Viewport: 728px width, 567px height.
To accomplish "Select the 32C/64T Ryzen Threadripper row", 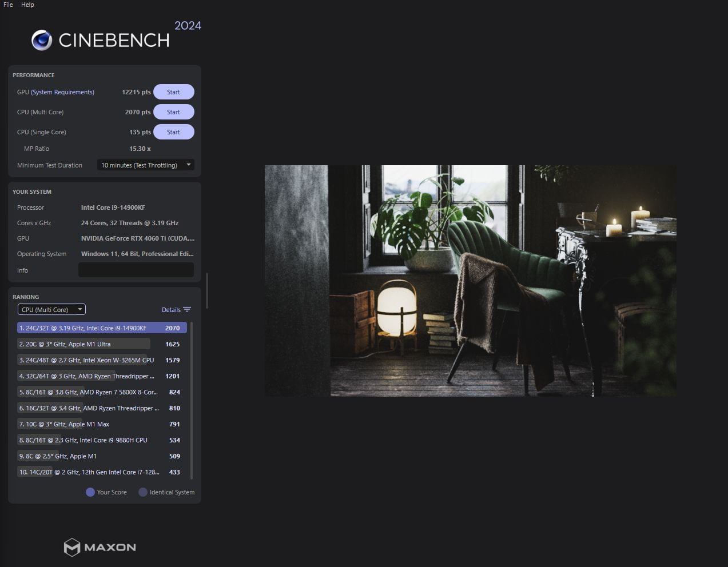I will [102, 376].
